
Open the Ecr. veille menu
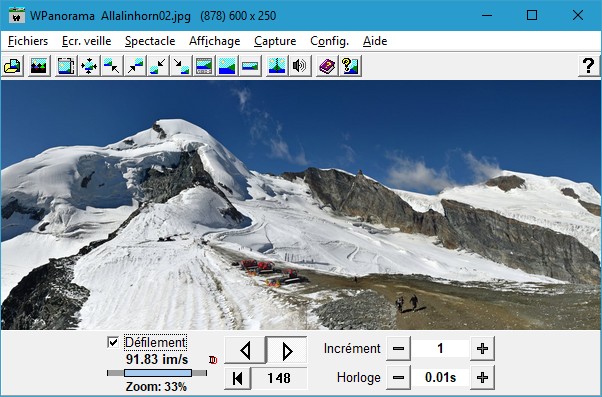87,41
